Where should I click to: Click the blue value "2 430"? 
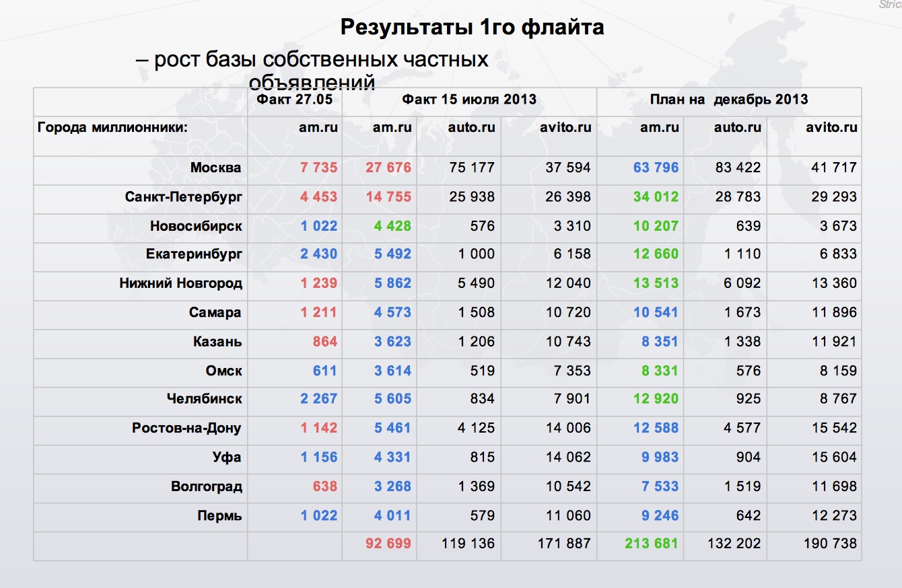(319, 254)
